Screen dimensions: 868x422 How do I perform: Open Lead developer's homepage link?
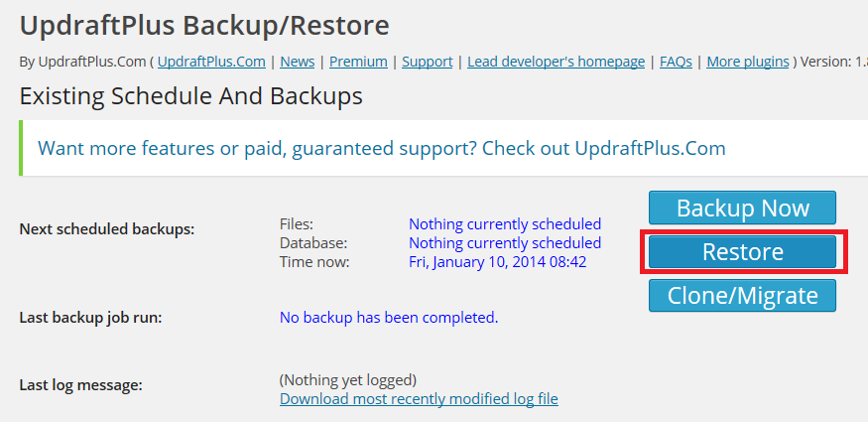556,62
